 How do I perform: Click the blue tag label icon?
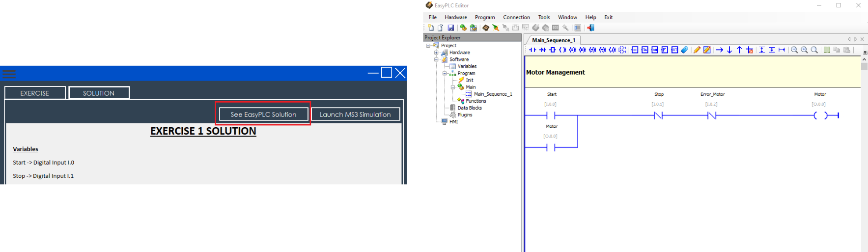tap(684, 50)
